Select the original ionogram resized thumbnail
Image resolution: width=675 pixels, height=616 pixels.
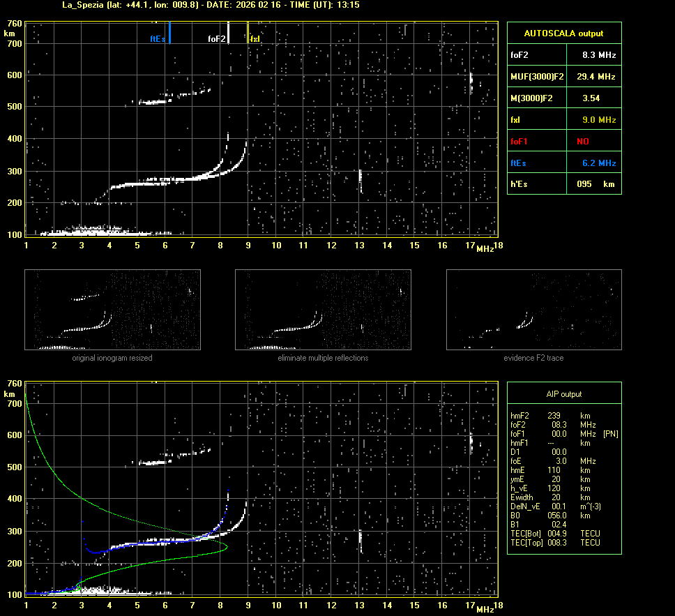[112, 310]
